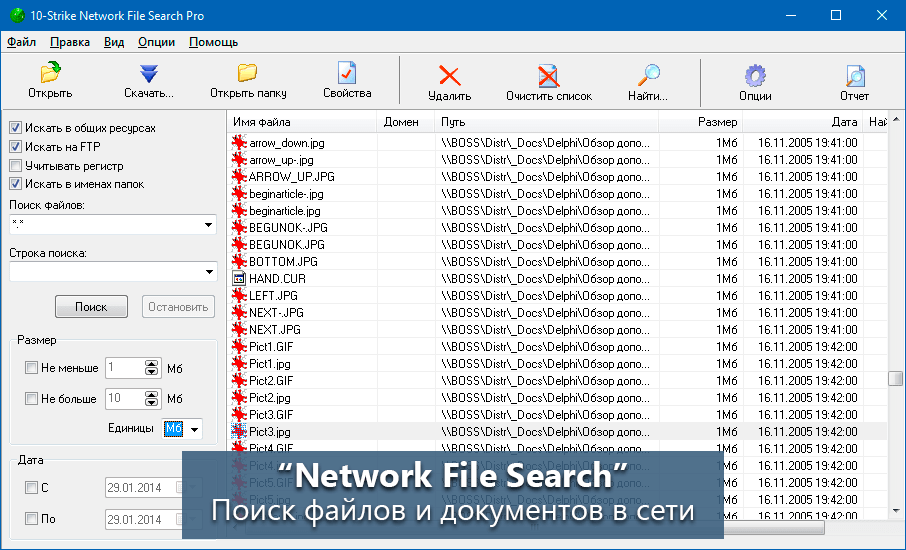Expand the Строка поиска dropdown
This screenshot has height=550, width=906.
click(209, 272)
